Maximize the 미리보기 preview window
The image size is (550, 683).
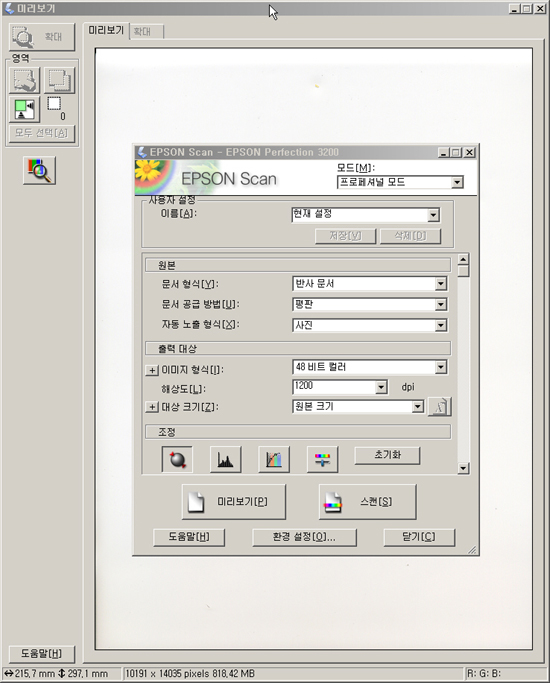point(527,8)
